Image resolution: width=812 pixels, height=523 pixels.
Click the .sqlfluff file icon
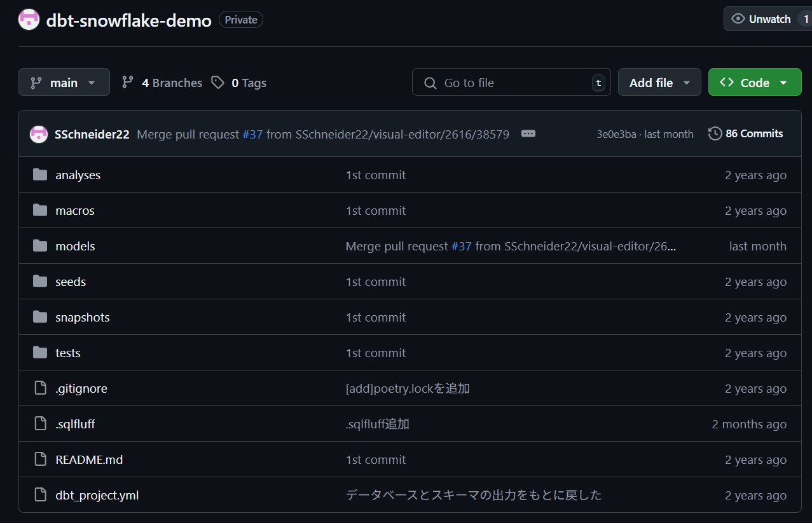click(x=40, y=423)
